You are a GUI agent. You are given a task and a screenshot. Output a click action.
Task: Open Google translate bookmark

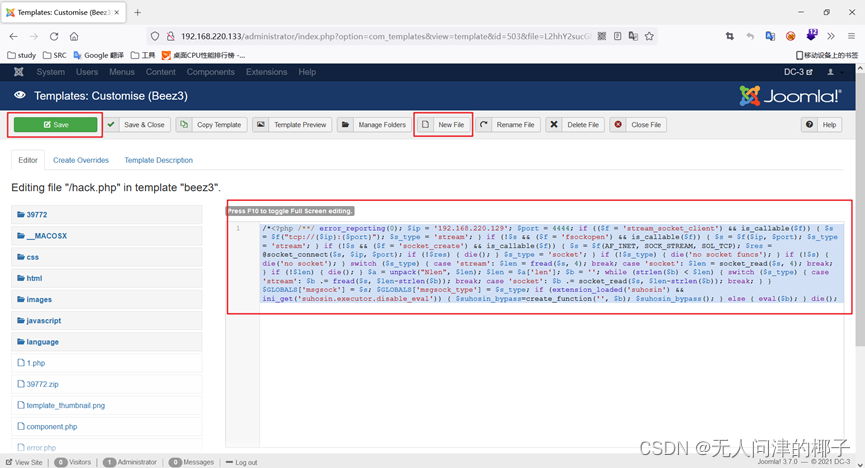98,55
